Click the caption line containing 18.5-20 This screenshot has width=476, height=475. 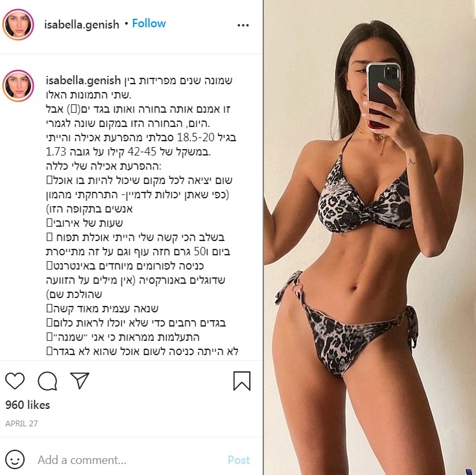141,137
